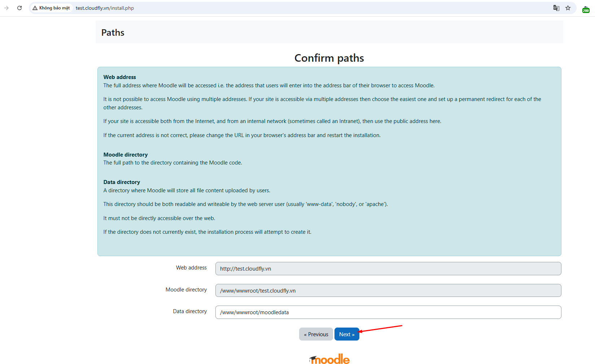Click the 'Web address' label beside its field
Image resolution: width=595 pixels, height=364 pixels.
click(191, 268)
